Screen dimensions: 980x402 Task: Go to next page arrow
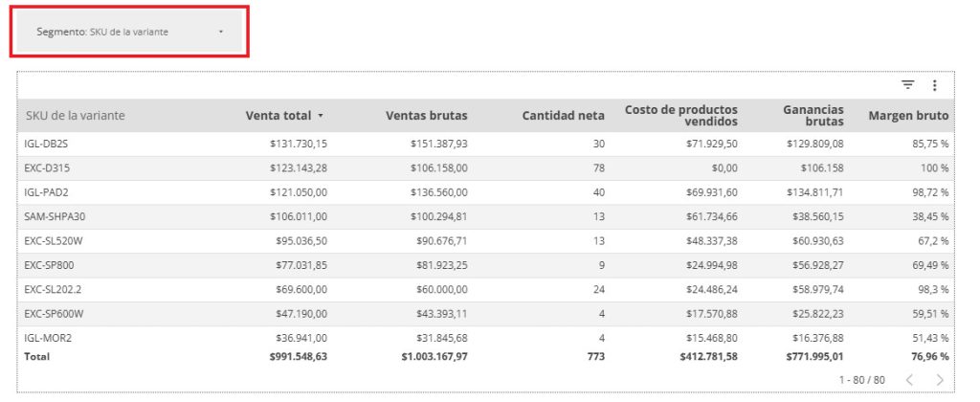coord(940,379)
